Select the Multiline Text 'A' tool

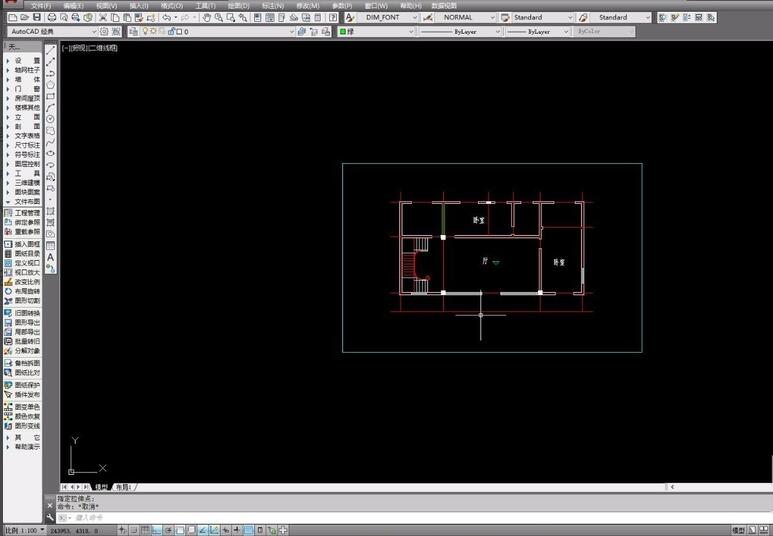[x=50, y=257]
